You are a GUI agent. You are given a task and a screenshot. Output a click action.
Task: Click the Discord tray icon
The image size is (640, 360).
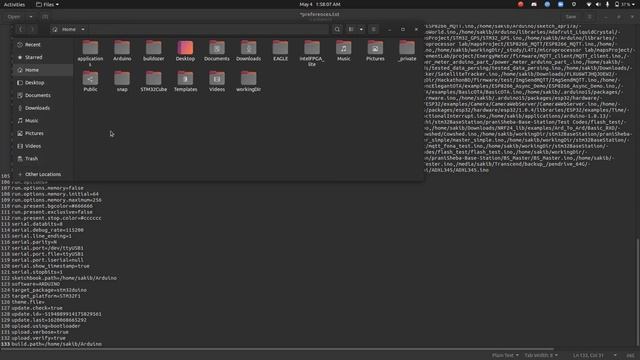[534, 4]
